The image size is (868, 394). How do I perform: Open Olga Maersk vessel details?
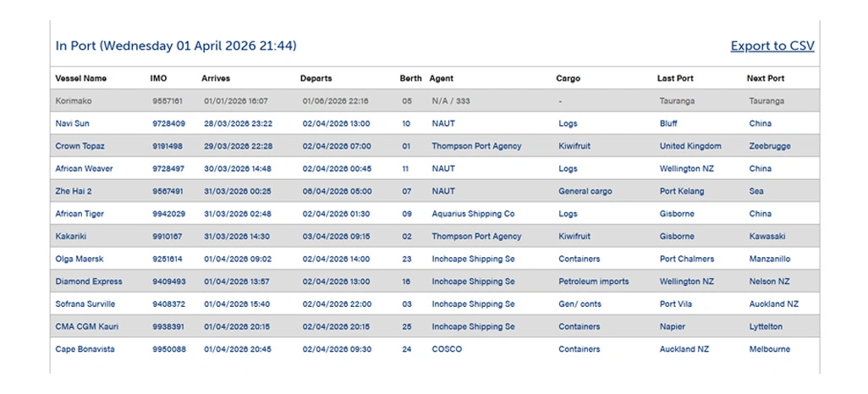pyautogui.click(x=80, y=259)
